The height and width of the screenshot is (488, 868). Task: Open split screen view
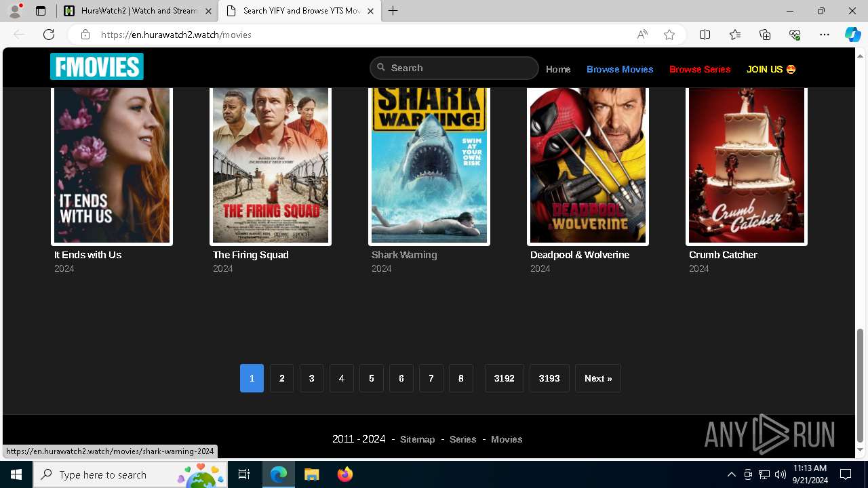(x=705, y=35)
